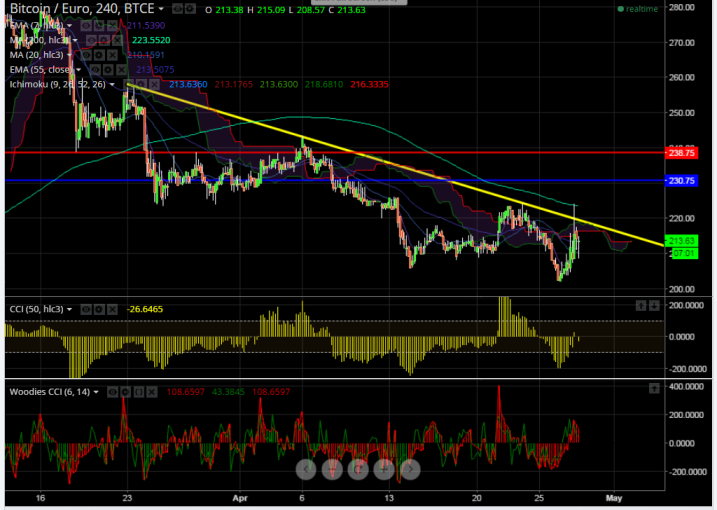Click the CCI value -26.6465

coord(145,310)
